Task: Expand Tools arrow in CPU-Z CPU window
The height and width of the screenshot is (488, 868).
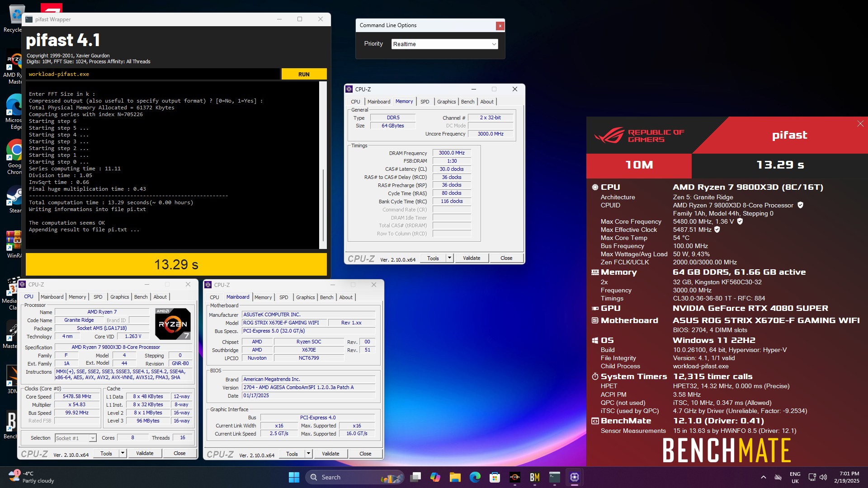Action: coord(123,453)
